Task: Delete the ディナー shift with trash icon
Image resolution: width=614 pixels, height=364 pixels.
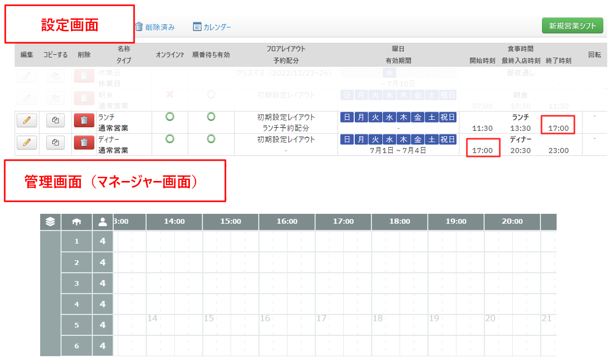Action: click(84, 142)
